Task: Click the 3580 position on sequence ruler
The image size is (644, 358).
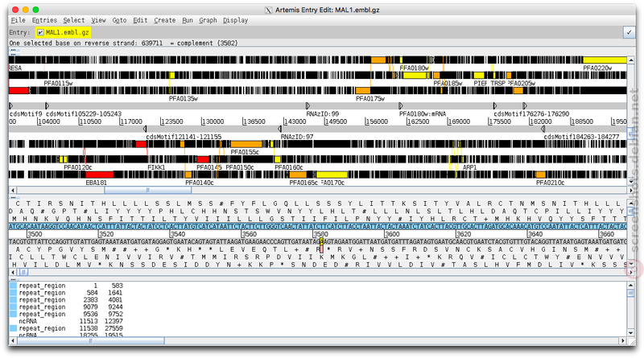Action: pos(320,234)
